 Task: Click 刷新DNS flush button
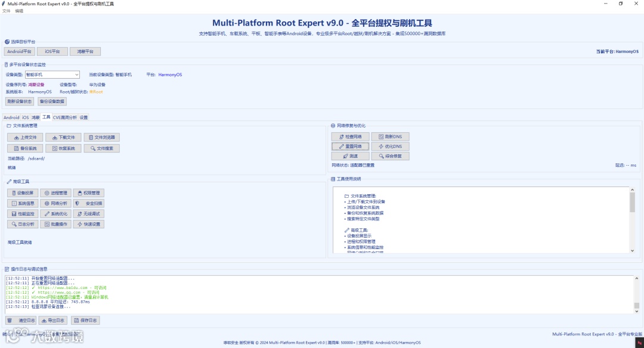(390, 136)
